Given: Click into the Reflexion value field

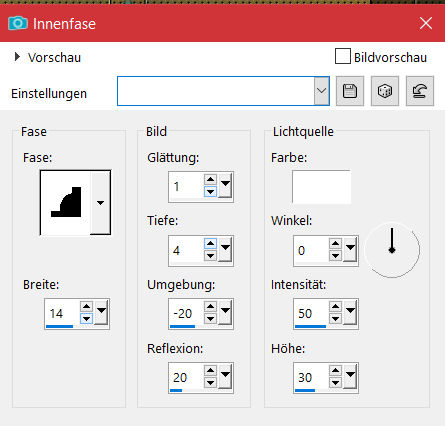Looking at the screenshot, I should [186, 377].
